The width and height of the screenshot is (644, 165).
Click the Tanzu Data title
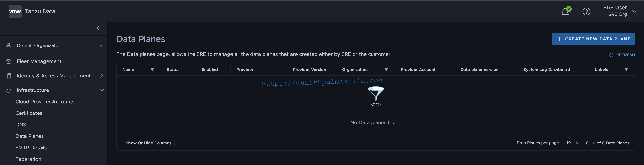click(x=40, y=12)
